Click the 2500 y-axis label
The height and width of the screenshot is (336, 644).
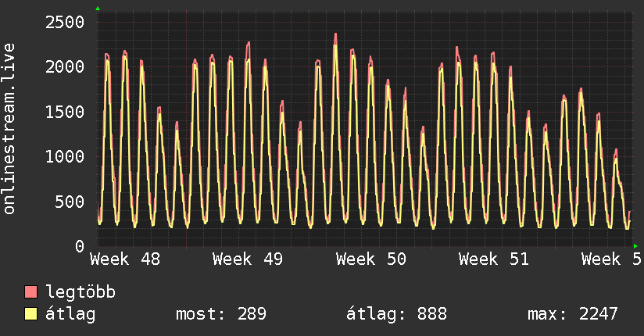click(x=65, y=22)
